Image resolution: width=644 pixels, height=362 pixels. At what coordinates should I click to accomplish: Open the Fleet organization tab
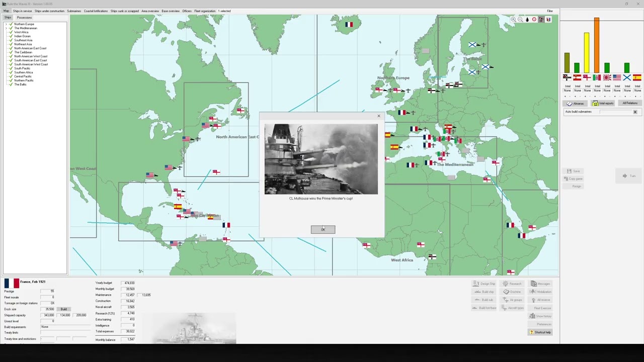[x=205, y=11]
